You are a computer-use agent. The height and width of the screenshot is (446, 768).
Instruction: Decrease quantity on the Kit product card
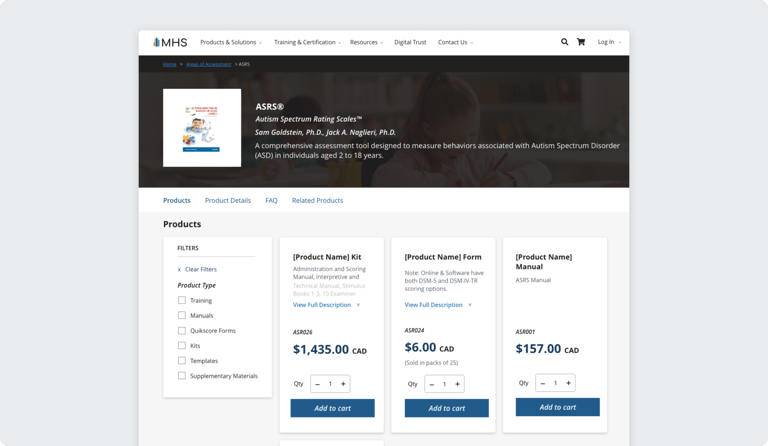317,384
